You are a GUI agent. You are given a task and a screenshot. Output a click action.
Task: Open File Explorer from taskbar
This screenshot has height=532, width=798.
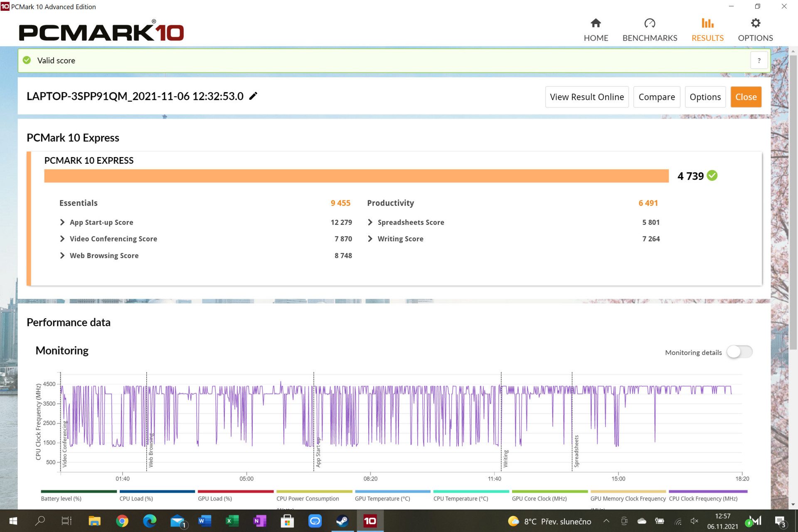(94, 521)
